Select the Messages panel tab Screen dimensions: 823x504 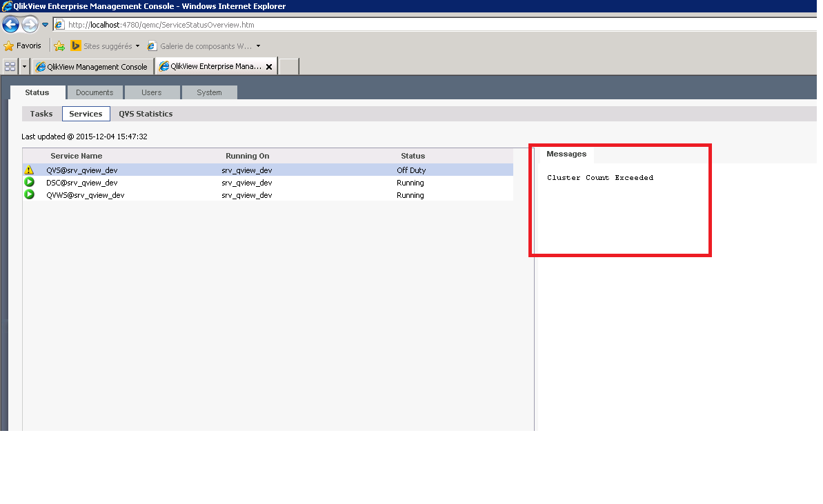[x=566, y=154]
